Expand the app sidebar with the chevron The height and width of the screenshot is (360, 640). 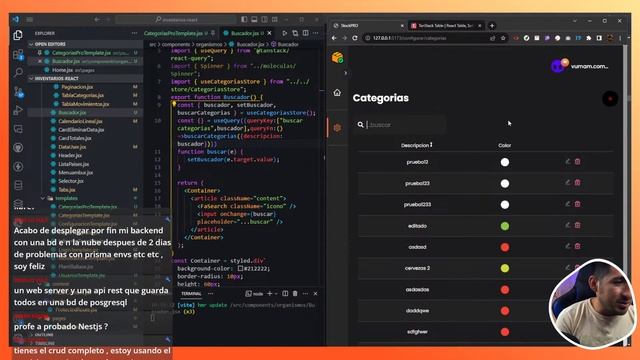pos(346,73)
